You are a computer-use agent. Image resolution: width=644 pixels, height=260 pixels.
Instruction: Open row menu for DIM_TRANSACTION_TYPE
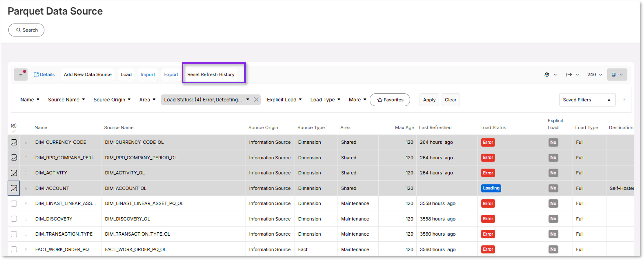pyautogui.click(x=26, y=234)
